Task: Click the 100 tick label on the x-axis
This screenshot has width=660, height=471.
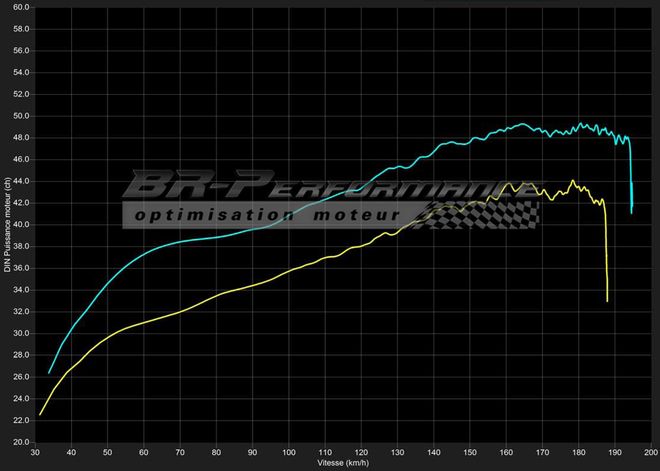Action: click(x=289, y=453)
